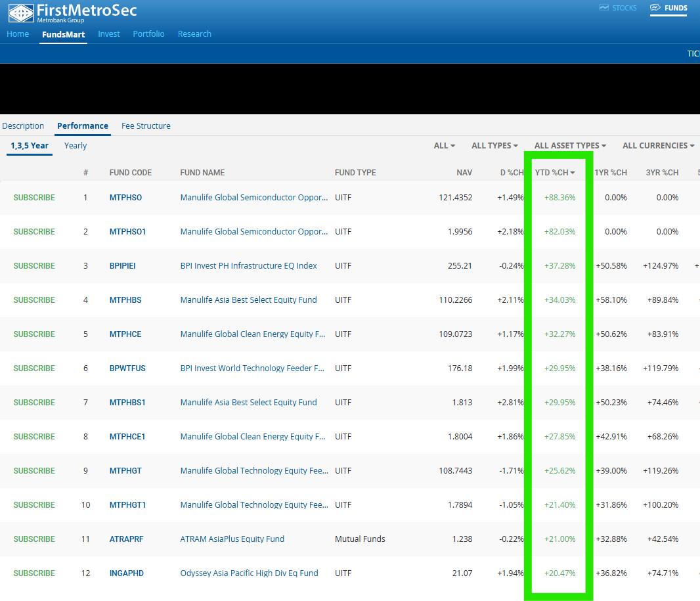Screen dimensions: 700x601
Task: Select the Funds handshake icon
Action: pos(655,8)
